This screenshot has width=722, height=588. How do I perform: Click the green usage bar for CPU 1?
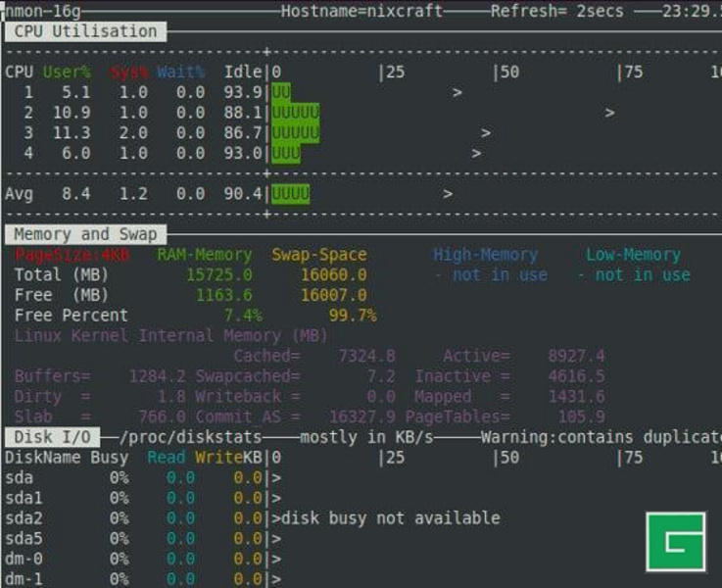point(281,92)
